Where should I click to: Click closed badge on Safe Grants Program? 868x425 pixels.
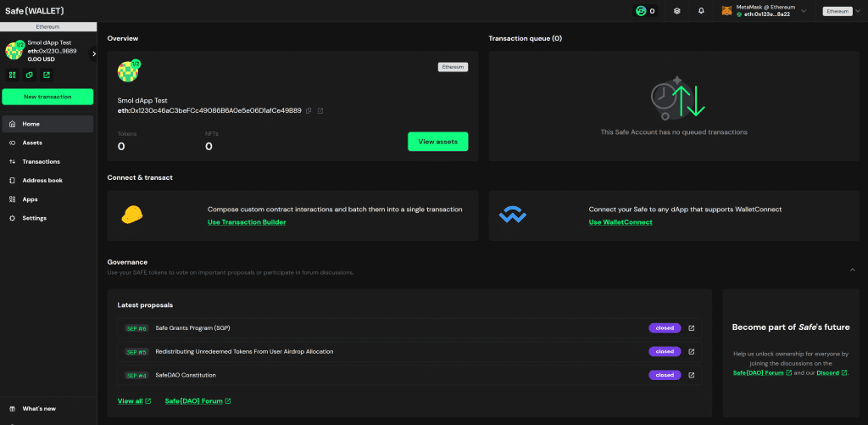click(x=665, y=328)
